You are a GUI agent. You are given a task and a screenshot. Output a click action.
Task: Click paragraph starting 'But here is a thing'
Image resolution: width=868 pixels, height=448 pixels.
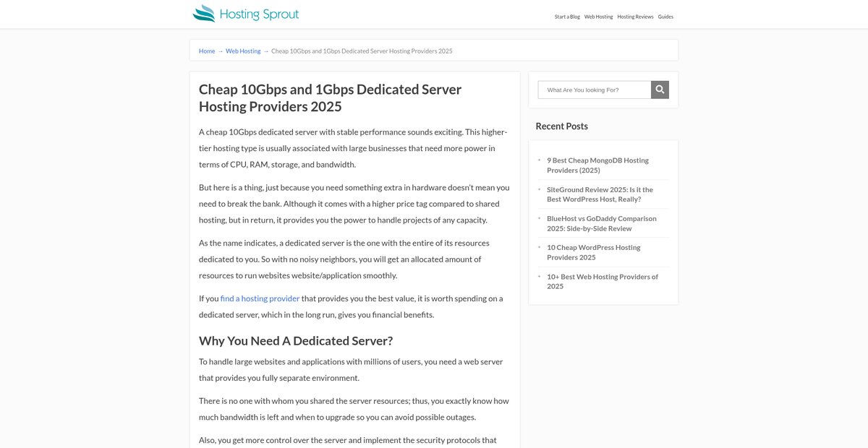click(x=354, y=204)
